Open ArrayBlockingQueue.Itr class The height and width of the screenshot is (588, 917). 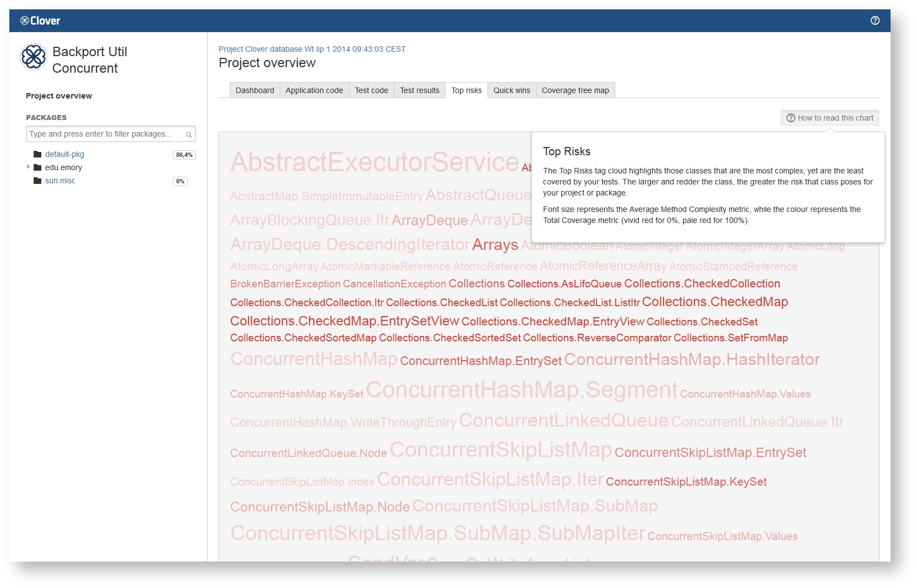(x=310, y=220)
